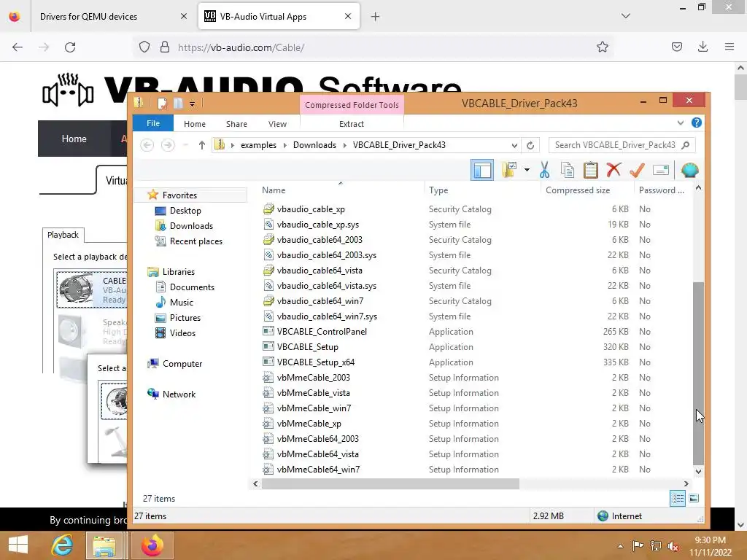Image resolution: width=747 pixels, height=560 pixels.
Task: Open the View ribbon tab
Action: coord(277,124)
